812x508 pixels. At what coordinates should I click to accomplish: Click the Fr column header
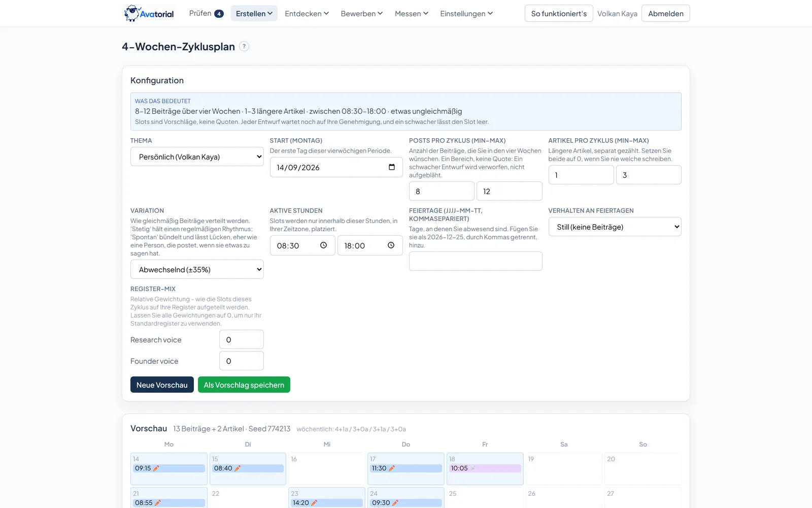(485, 444)
